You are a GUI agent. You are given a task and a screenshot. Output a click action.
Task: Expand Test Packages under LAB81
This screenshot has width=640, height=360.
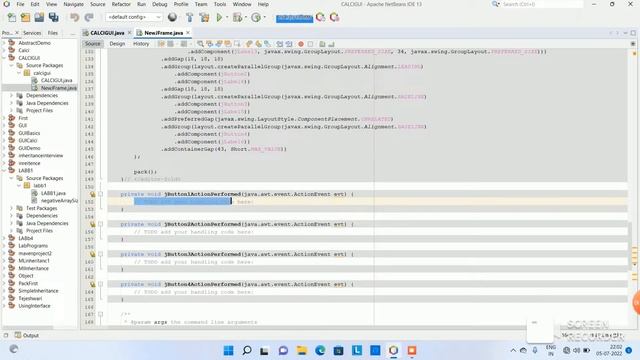click(11, 208)
